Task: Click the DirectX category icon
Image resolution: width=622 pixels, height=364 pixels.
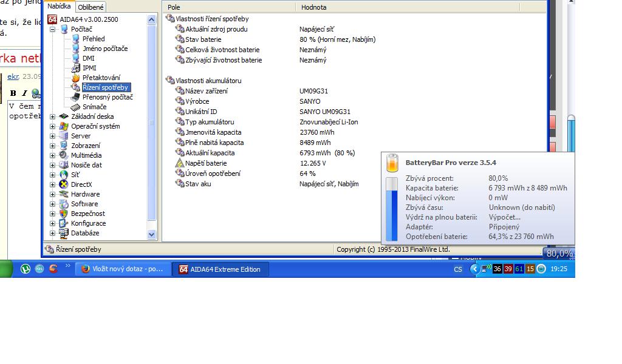Action: (x=64, y=184)
